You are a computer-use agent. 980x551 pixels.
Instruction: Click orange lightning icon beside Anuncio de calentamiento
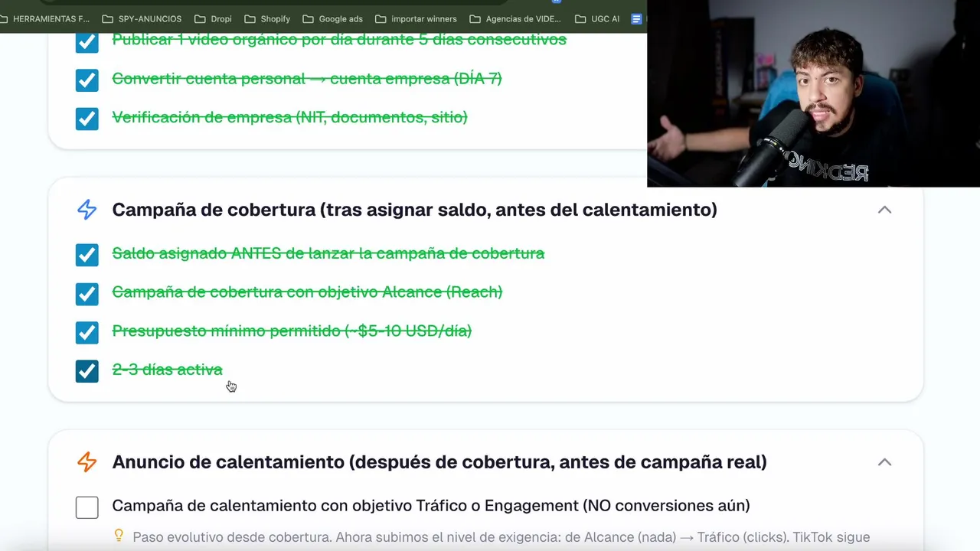(87, 462)
